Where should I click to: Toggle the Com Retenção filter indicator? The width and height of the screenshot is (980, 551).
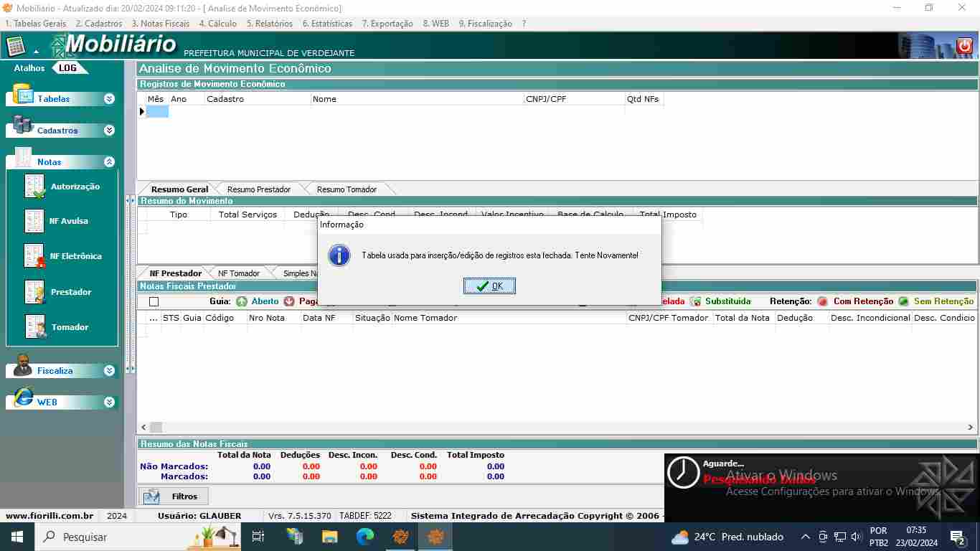point(822,302)
